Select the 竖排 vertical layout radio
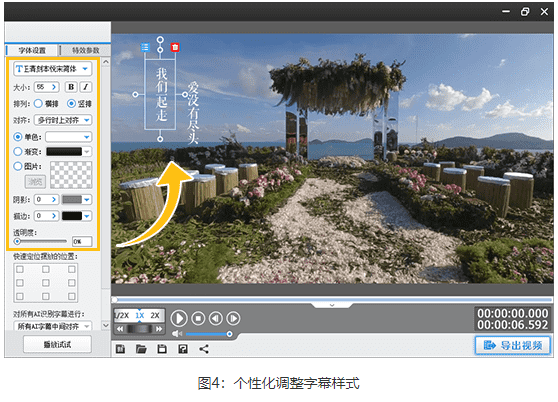 [71, 104]
